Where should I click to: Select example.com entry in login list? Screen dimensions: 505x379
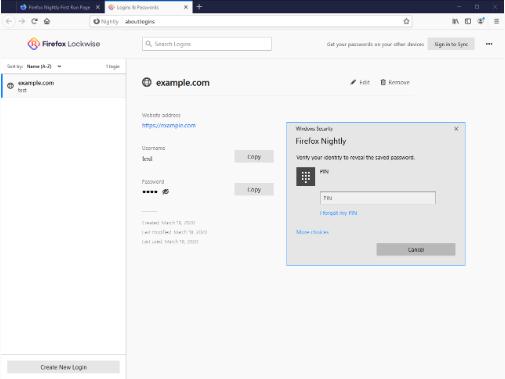click(x=63, y=86)
